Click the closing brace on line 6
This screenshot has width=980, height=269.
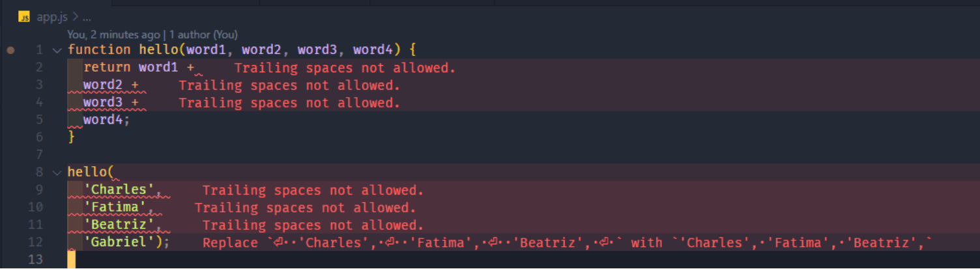click(72, 137)
